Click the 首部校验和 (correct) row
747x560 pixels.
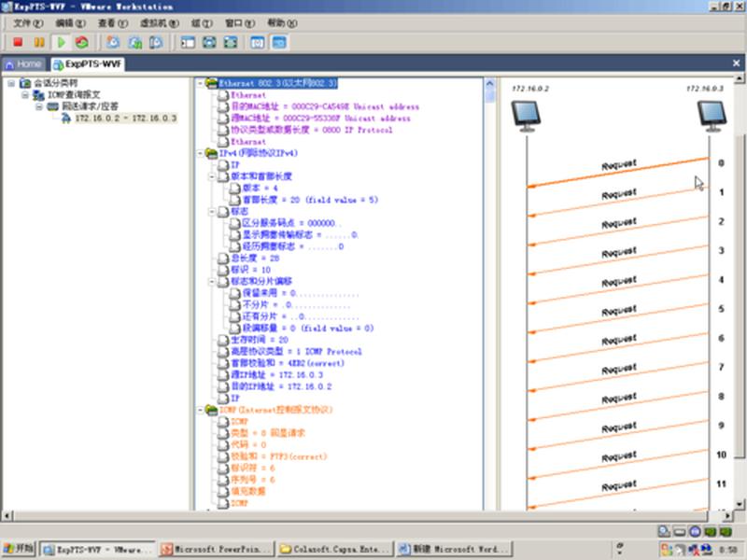coord(288,363)
